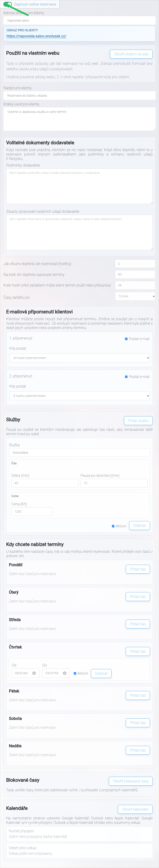
Task: Expand the 2 hodiny před termínem dropdown
Action: click(x=79, y=396)
